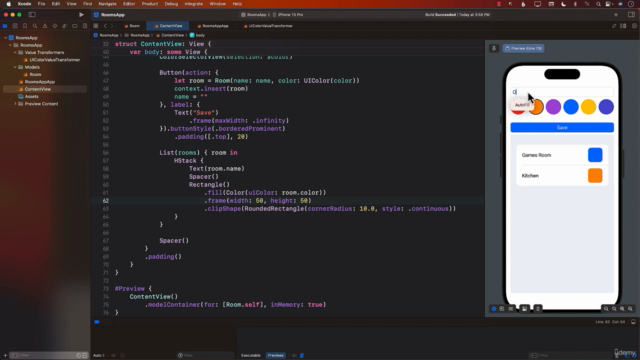Select the Kitchen list row

562,176
